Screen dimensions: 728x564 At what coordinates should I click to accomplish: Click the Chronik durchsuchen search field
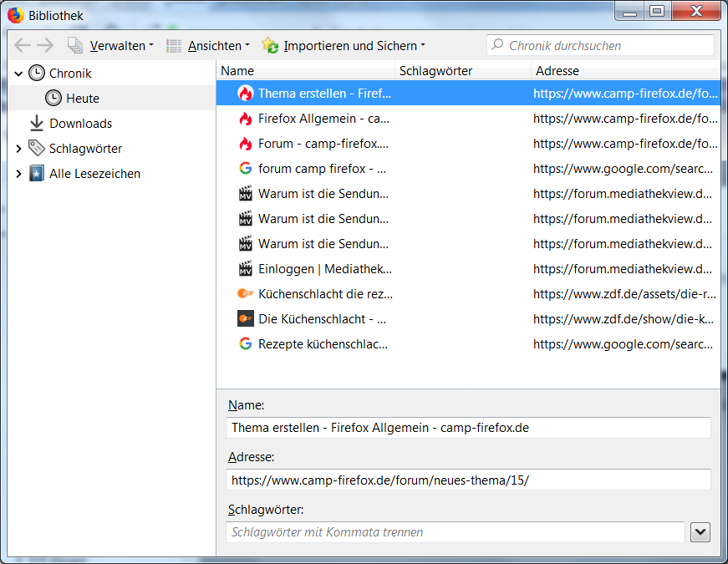coord(600,45)
